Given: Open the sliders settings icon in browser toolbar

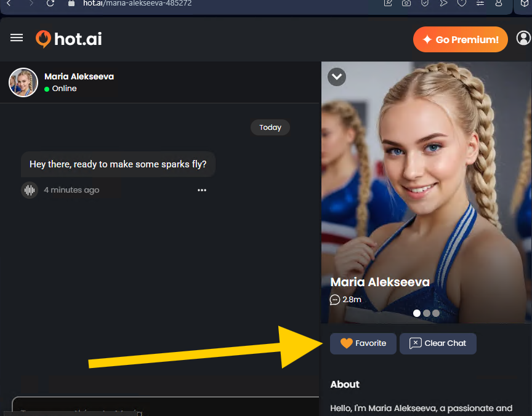Looking at the screenshot, I should pyautogui.click(x=480, y=4).
